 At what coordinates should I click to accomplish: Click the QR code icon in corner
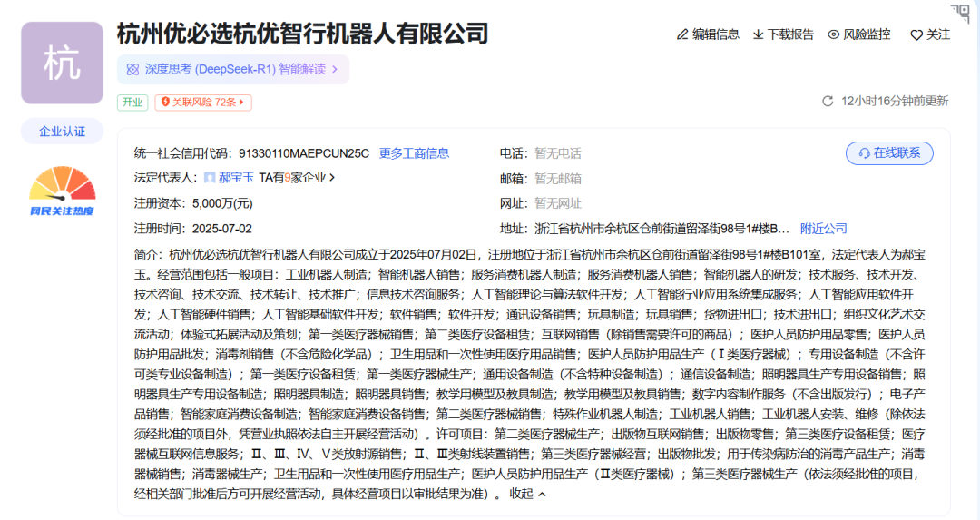(959, 14)
